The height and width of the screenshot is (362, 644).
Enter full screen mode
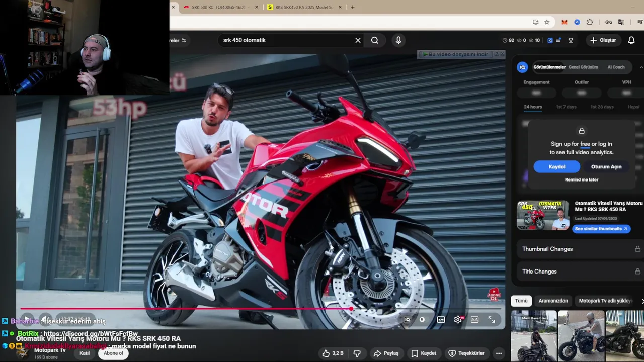tap(492, 320)
